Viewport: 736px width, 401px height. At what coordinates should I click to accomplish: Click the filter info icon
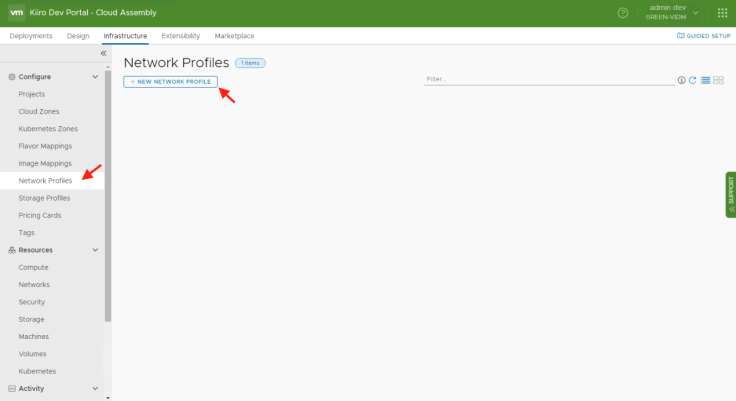tap(681, 80)
